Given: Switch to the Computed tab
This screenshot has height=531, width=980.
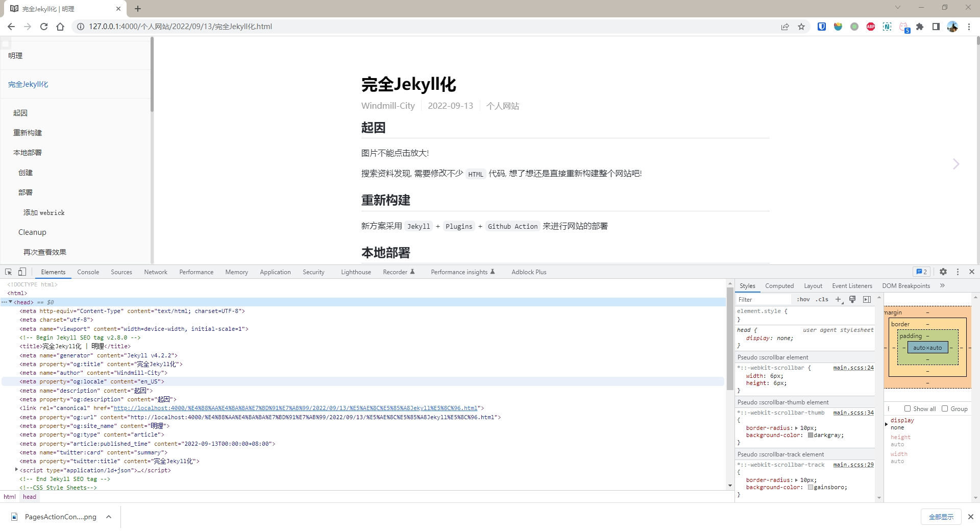Looking at the screenshot, I should click(779, 286).
